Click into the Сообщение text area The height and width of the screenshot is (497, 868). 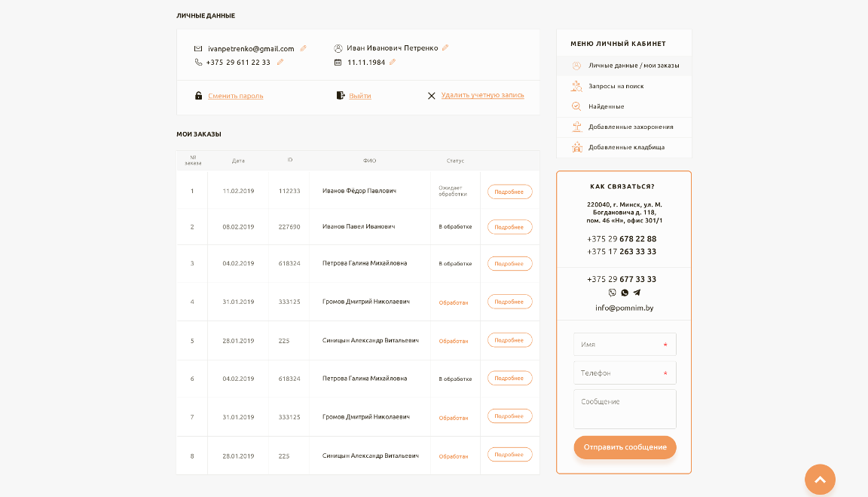[625, 409]
